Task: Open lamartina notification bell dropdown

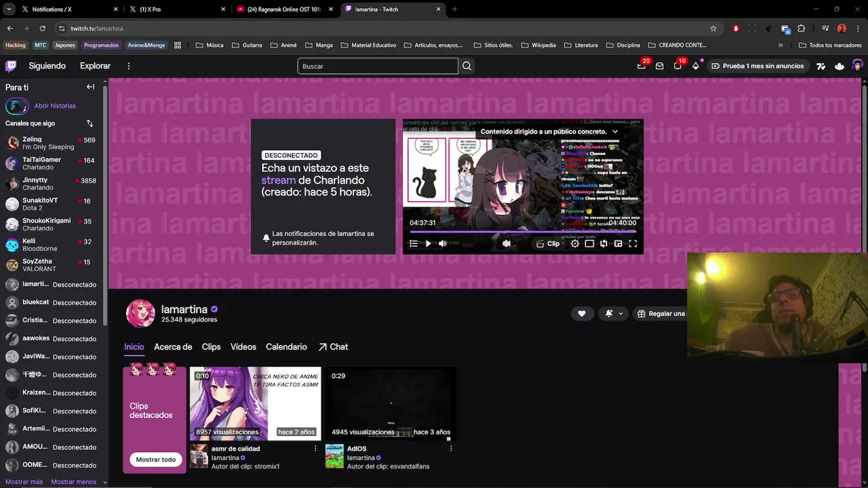Action: (614, 313)
